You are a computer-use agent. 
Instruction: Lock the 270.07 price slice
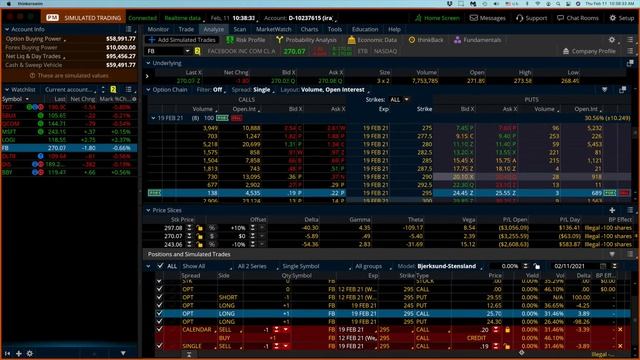tap(200, 236)
